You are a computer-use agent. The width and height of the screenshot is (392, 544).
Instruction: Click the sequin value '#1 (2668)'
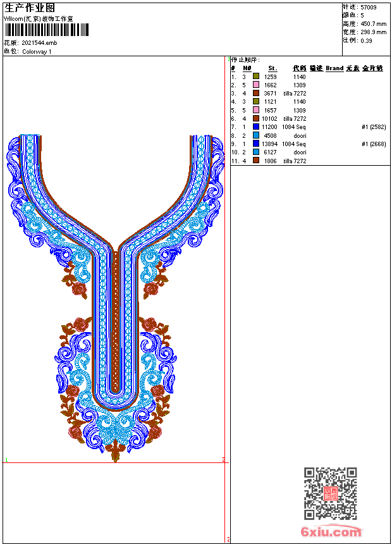[374, 144]
